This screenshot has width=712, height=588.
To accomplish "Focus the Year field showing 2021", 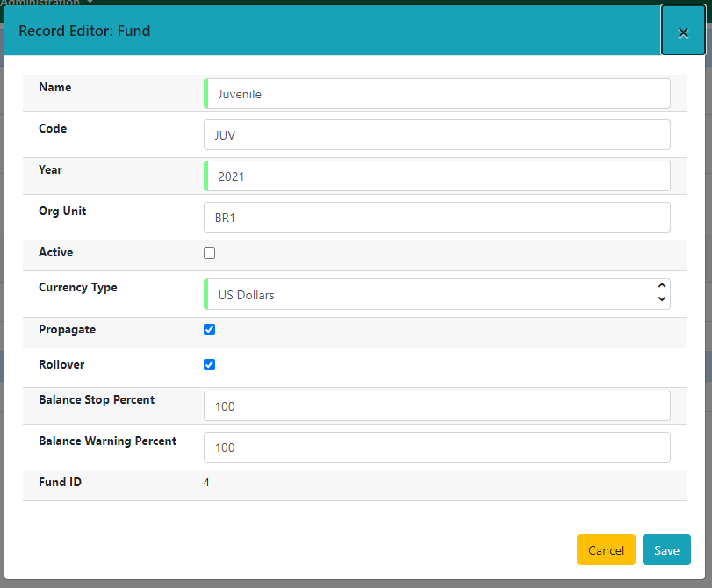I will click(437, 176).
